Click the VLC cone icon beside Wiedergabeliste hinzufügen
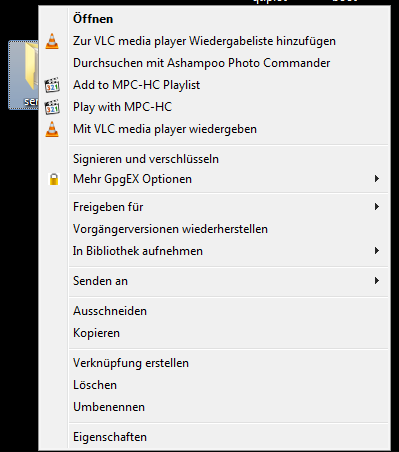This screenshot has height=452, width=399. (x=52, y=41)
